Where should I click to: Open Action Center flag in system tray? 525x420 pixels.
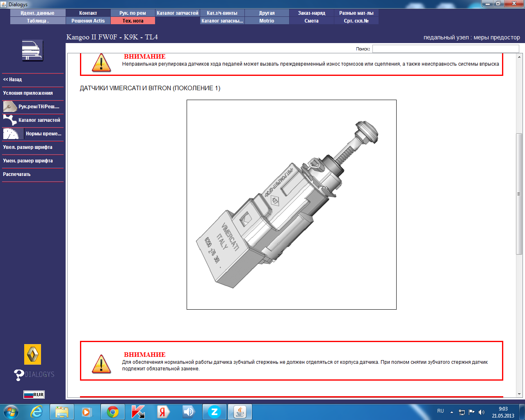(472, 412)
